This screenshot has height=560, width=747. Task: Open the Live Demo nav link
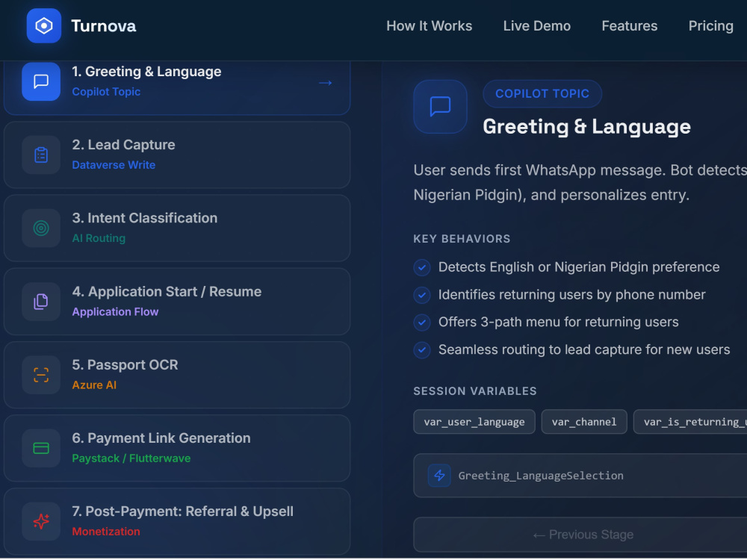click(536, 25)
